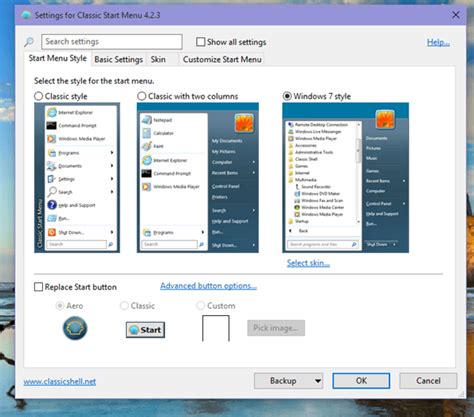Click the two columns preview thumbnail
This screenshot has height=417, width=474.
[x=198, y=178]
